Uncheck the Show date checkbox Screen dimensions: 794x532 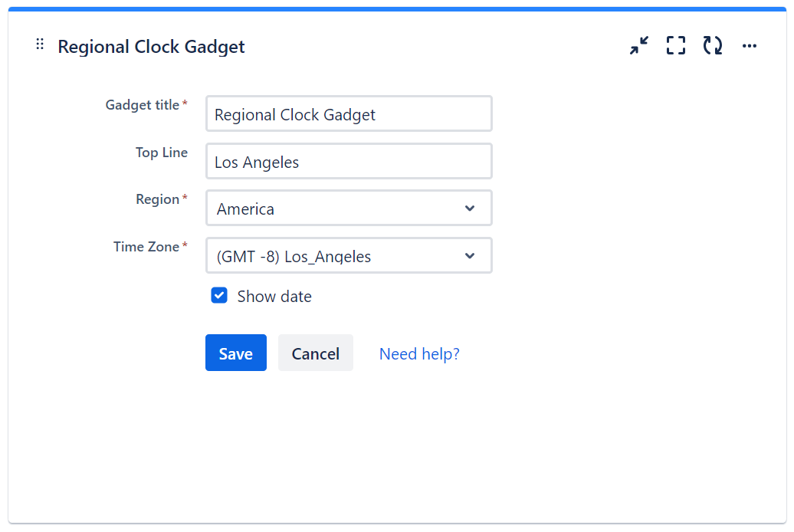(x=219, y=296)
